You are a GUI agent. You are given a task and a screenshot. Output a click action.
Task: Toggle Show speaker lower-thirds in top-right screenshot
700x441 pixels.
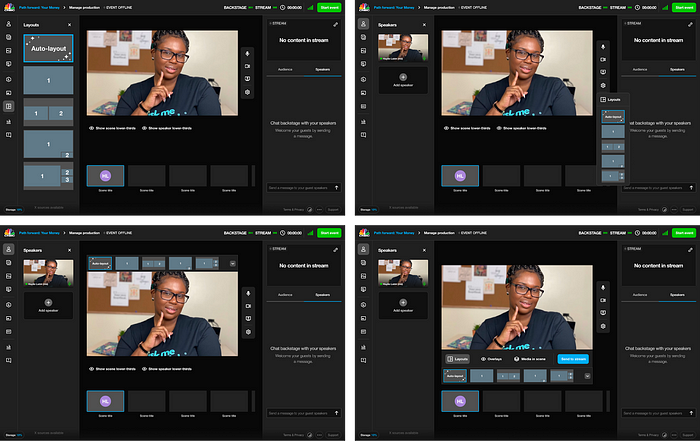(x=522, y=128)
